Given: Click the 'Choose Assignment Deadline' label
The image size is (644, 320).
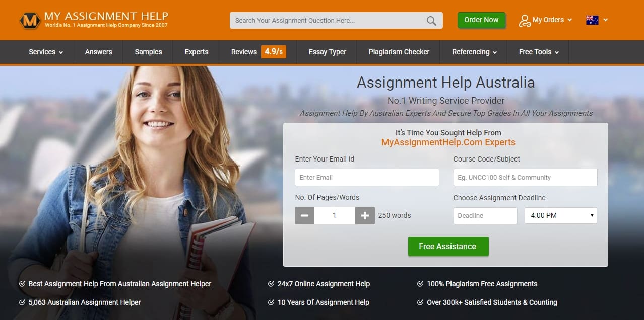Looking at the screenshot, I should tap(499, 198).
